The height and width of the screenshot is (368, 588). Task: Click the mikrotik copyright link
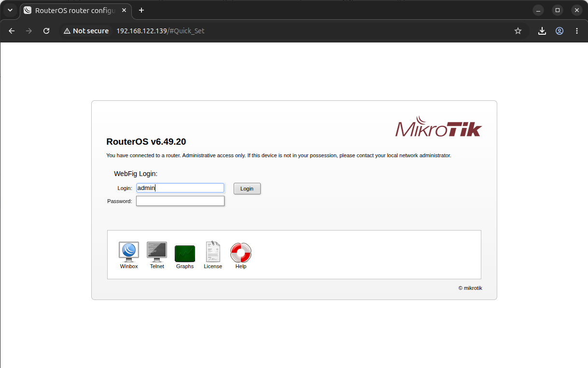(x=470, y=288)
